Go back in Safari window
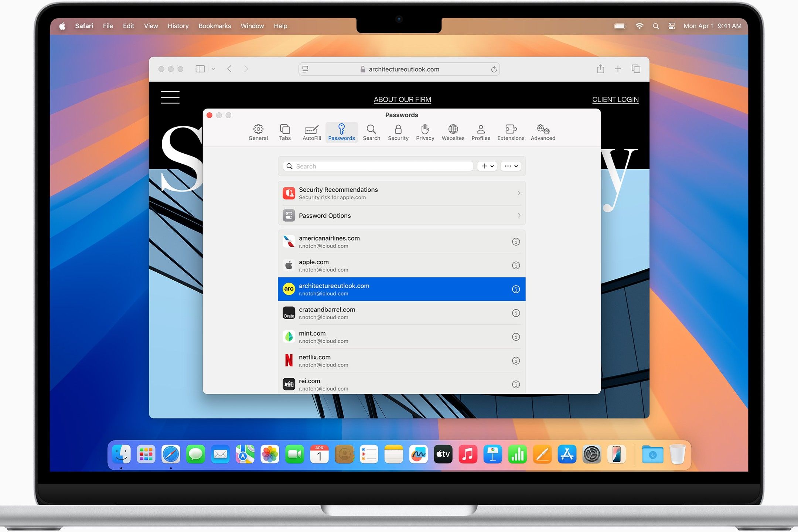 (x=229, y=69)
